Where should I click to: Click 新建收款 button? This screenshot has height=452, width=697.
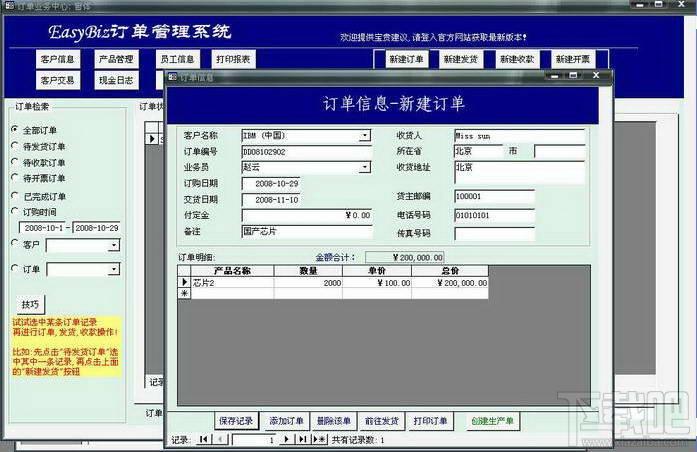coord(517,59)
